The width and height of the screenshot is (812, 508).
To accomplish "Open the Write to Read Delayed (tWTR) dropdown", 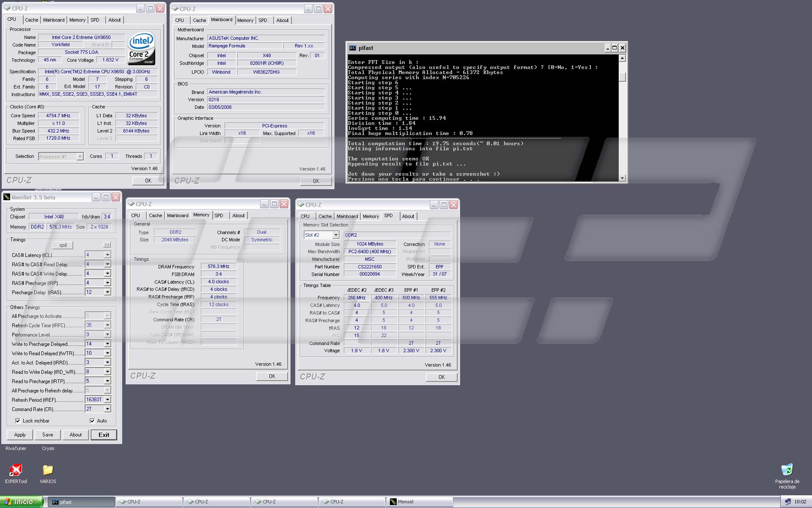I will (x=107, y=353).
